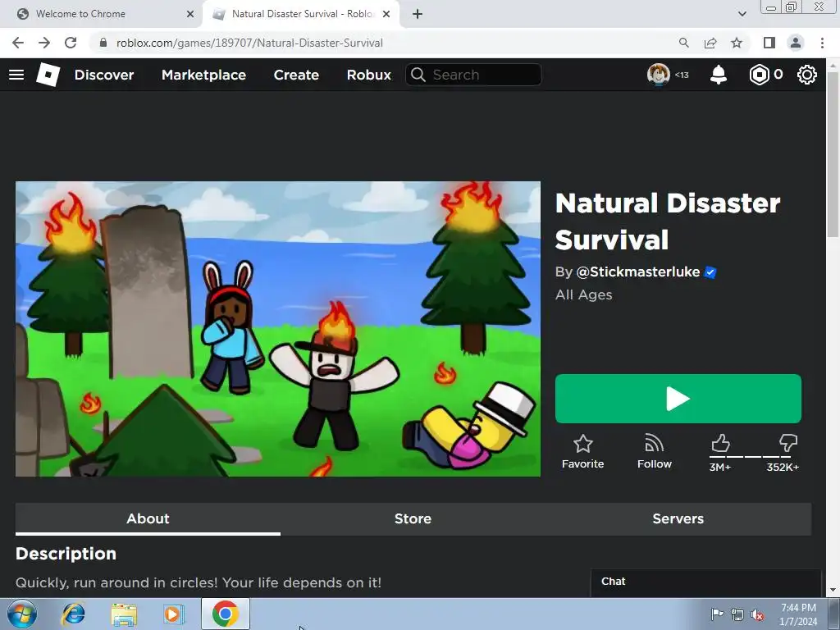Open Action Center flag icon

pyautogui.click(x=717, y=614)
